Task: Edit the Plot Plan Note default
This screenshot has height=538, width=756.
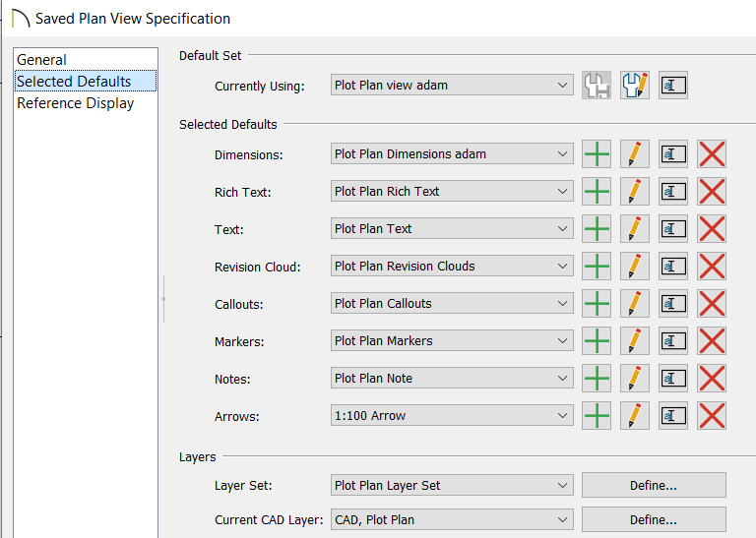Action: [635, 378]
